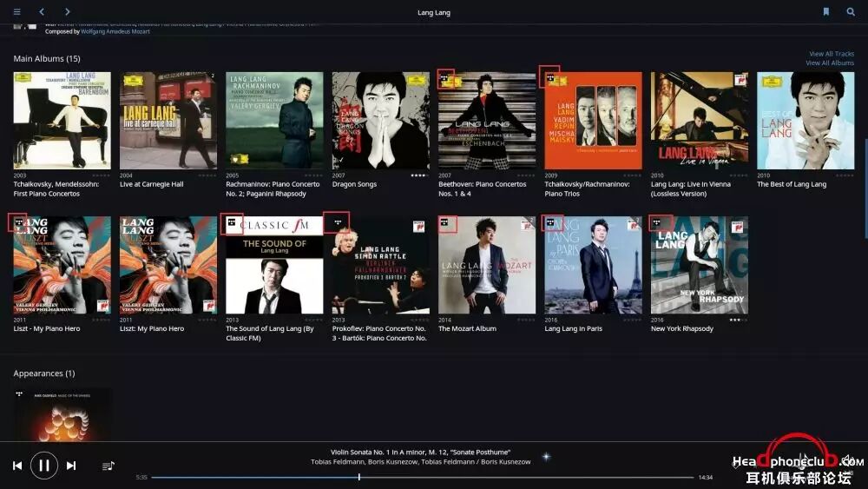The width and height of the screenshot is (868, 489).
Task: Open Lang Lang in Paris cover
Action: pyautogui.click(x=594, y=265)
